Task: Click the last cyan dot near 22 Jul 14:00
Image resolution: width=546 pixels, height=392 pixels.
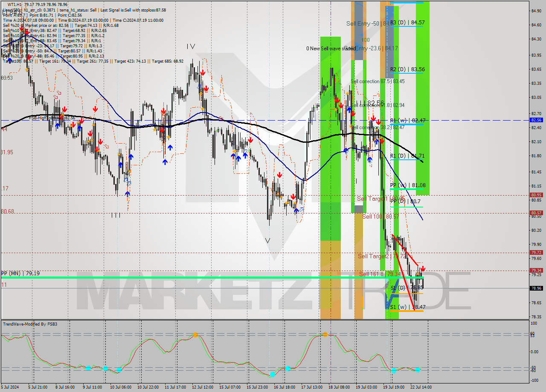Action: [418, 370]
